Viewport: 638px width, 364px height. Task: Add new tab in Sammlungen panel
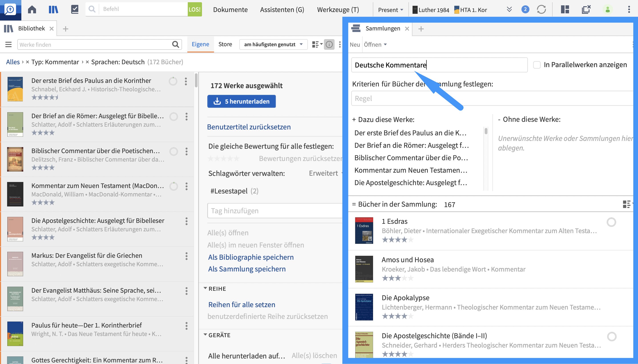point(421,29)
